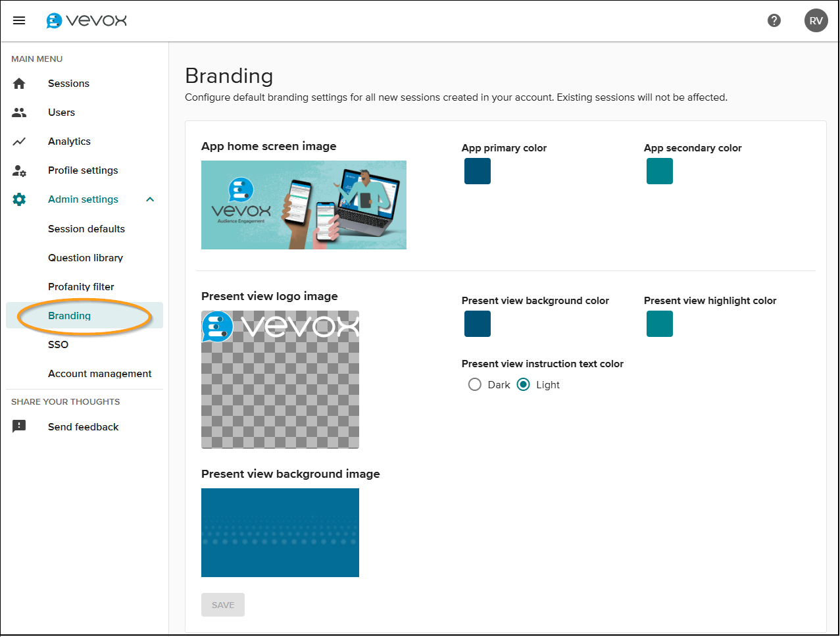Click the SHARE YOUR THOUGHTS label
The height and width of the screenshot is (637, 840).
coord(66,401)
